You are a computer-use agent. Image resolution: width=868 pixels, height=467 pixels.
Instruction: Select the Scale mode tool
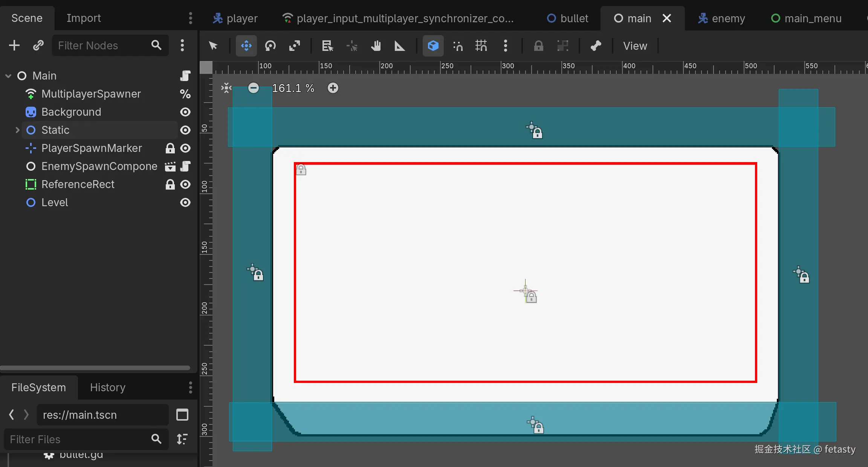pyautogui.click(x=294, y=46)
